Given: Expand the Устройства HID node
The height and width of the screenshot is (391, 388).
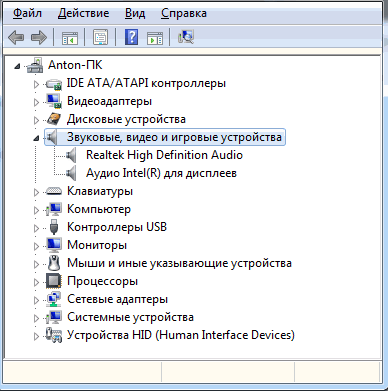Looking at the screenshot, I should click(36, 336).
